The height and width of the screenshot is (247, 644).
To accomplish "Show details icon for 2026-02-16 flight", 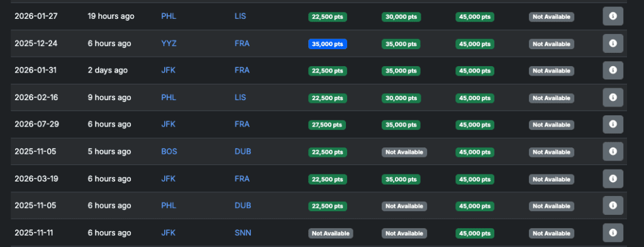I will tap(613, 98).
